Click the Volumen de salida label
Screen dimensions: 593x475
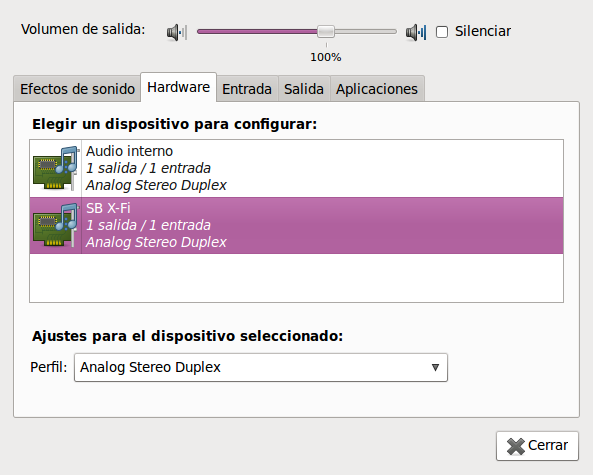click(x=83, y=29)
